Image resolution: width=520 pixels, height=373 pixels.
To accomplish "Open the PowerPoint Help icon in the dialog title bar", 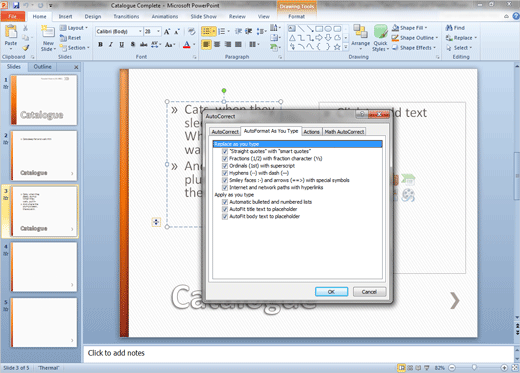I will click(362, 114).
